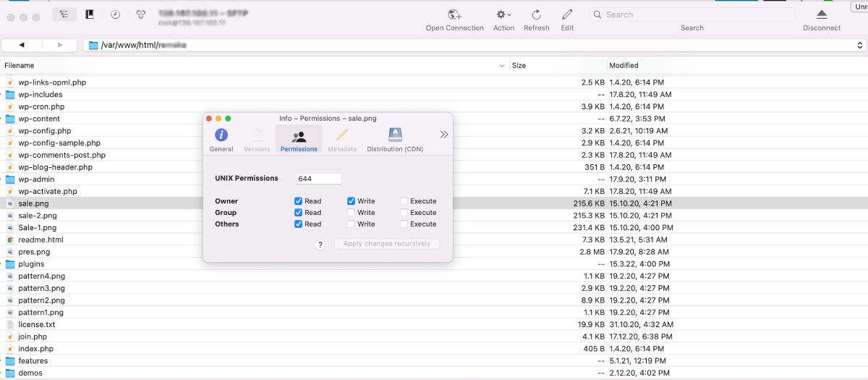Click the UNIX Permissions 644 field

click(x=319, y=179)
